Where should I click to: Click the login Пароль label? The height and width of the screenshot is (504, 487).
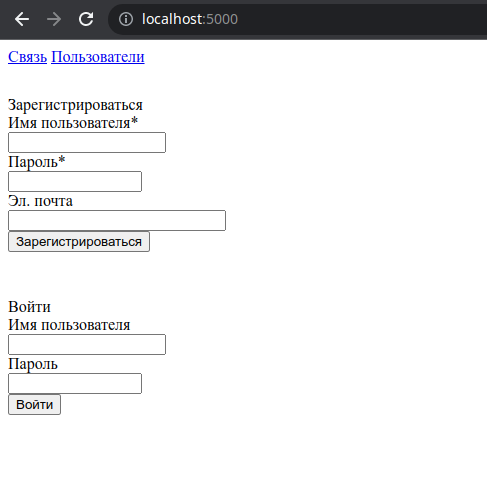pyautogui.click(x=33, y=364)
